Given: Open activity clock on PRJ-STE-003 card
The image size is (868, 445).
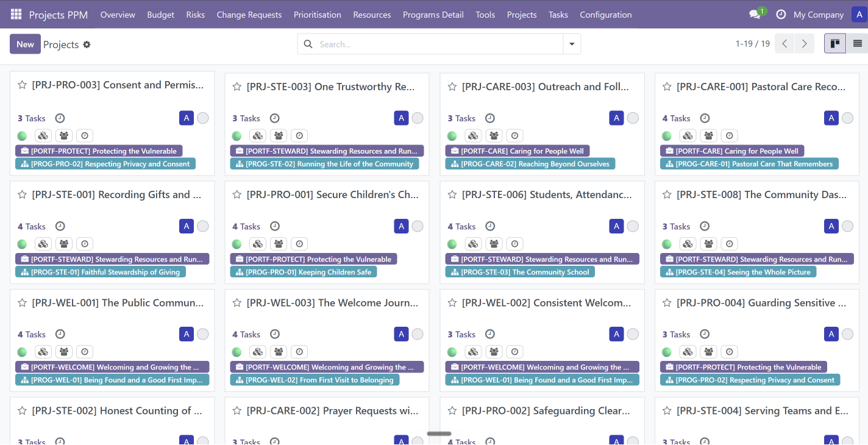Looking at the screenshot, I should click(275, 118).
